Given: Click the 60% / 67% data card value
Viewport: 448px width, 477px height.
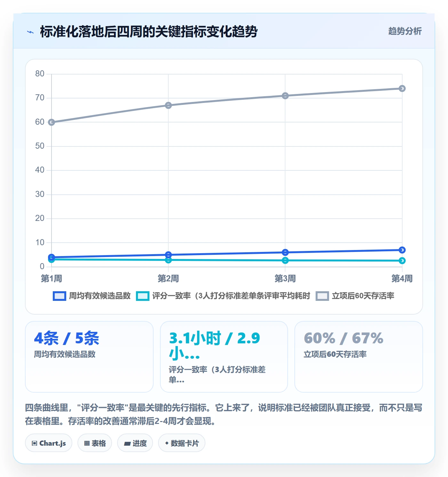Looking at the screenshot, I should (x=343, y=338).
